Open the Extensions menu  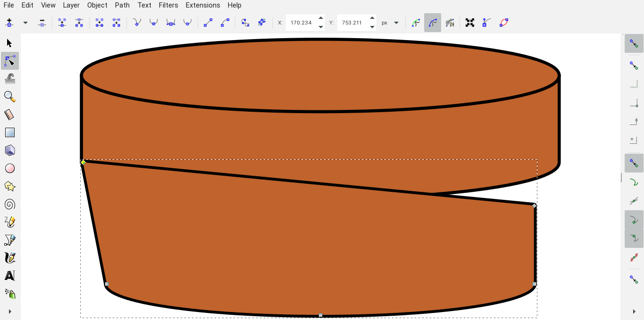click(x=202, y=5)
